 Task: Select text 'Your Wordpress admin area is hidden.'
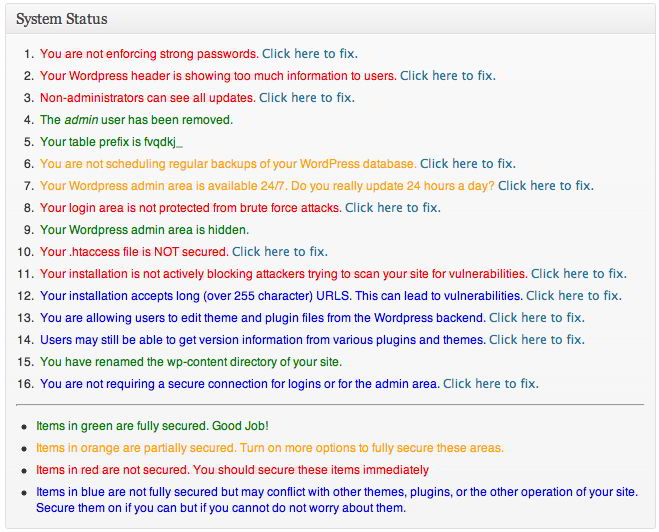144,230
